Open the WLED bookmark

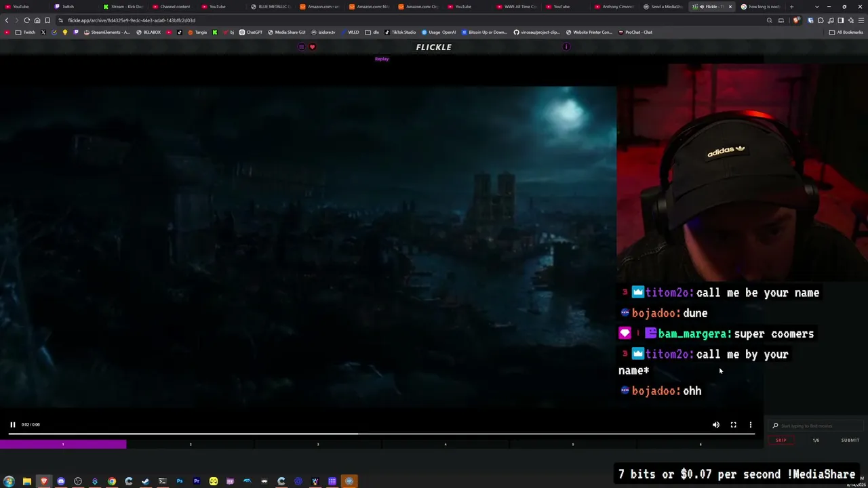coord(350,33)
